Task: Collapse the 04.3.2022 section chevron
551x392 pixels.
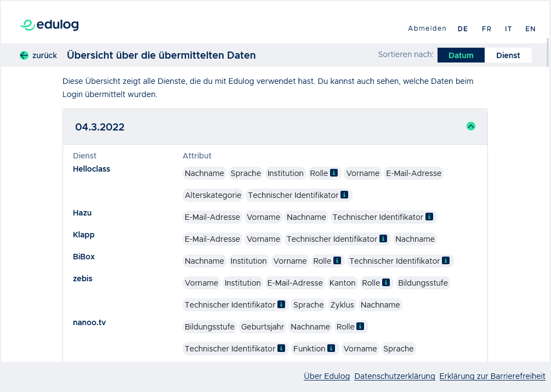Action: pos(470,126)
